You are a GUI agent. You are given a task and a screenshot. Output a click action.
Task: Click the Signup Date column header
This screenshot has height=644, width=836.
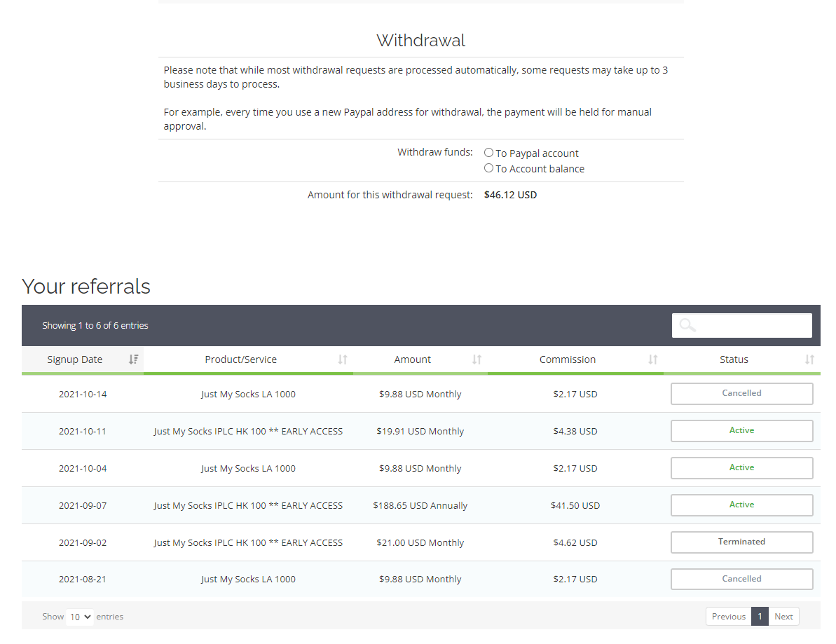click(x=83, y=360)
